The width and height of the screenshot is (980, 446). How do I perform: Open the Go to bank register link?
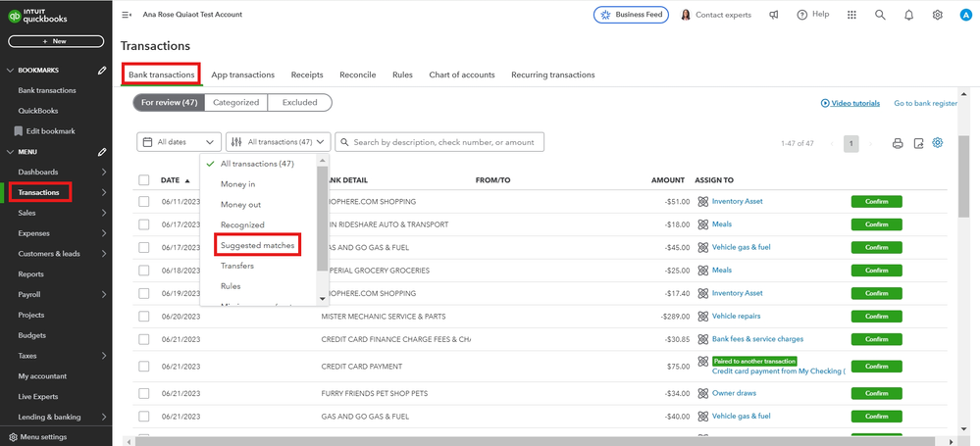pyautogui.click(x=925, y=103)
